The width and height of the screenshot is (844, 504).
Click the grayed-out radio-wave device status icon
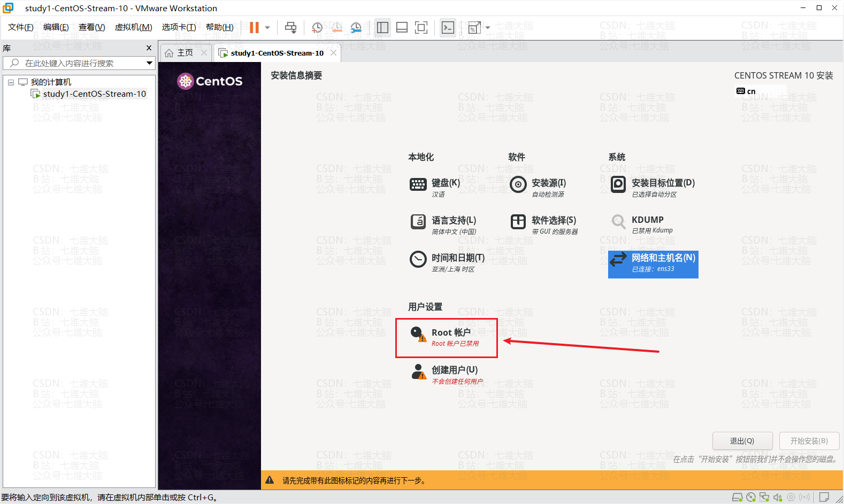804,497
